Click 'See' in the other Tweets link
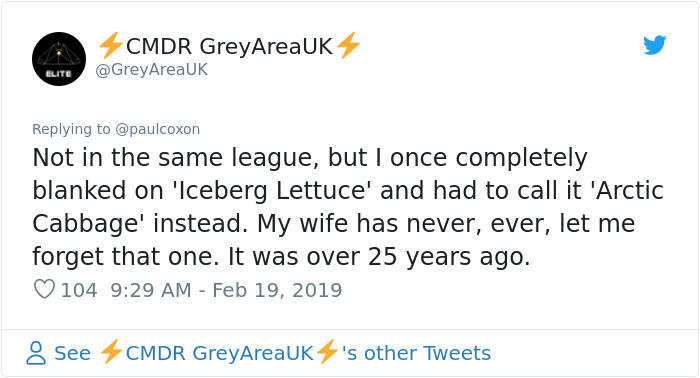This screenshot has height=378, width=700. point(72,353)
